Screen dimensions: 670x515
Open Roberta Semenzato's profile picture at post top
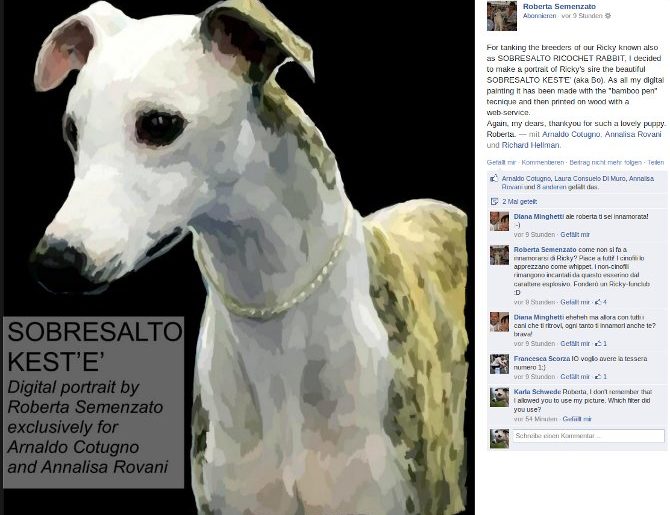tap(502, 16)
